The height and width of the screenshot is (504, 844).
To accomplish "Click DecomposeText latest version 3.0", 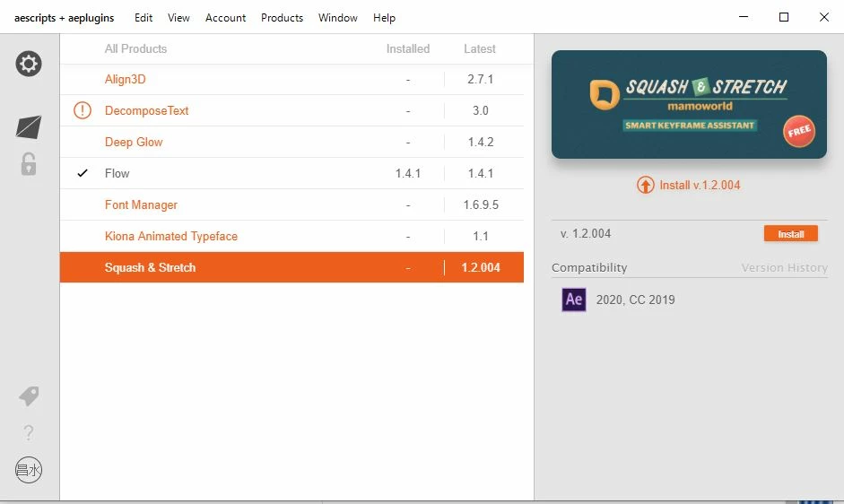I will click(x=480, y=110).
